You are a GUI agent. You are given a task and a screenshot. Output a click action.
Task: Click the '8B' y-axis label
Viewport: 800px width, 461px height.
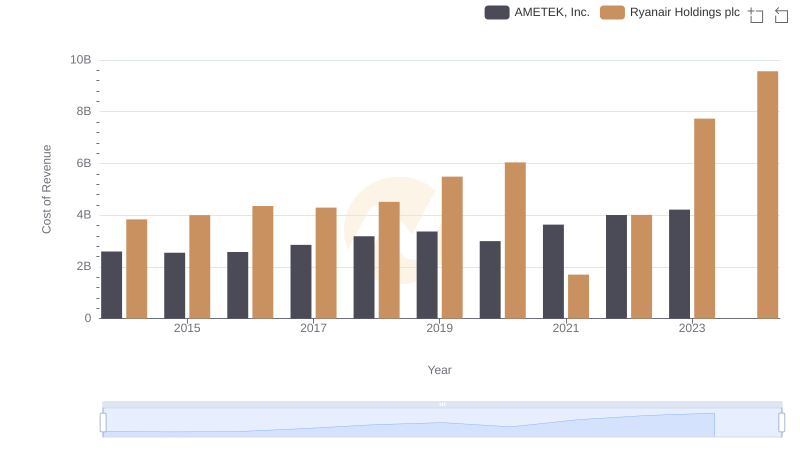(84, 111)
